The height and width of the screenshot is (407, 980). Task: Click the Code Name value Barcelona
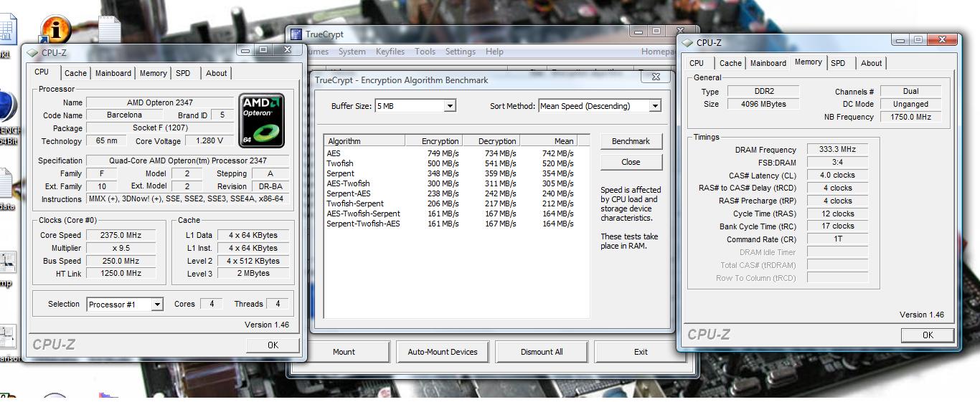(124, 115)
